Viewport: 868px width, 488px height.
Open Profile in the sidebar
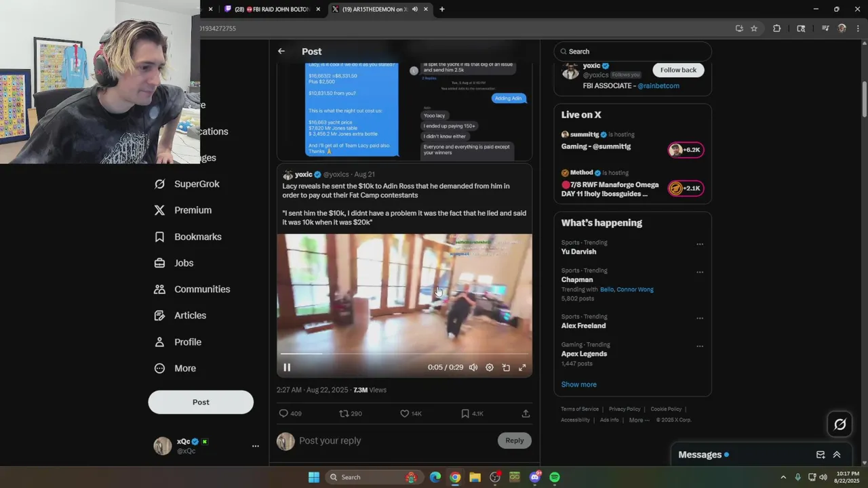178,342
